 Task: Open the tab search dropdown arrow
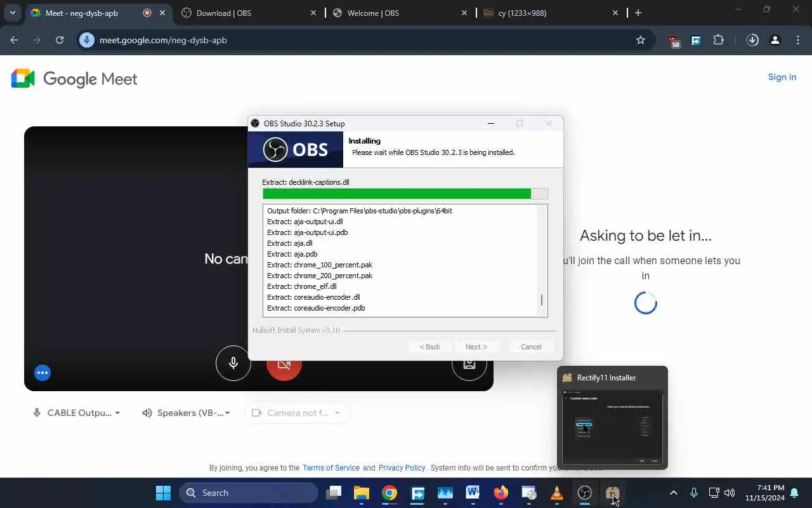[12, 13]
